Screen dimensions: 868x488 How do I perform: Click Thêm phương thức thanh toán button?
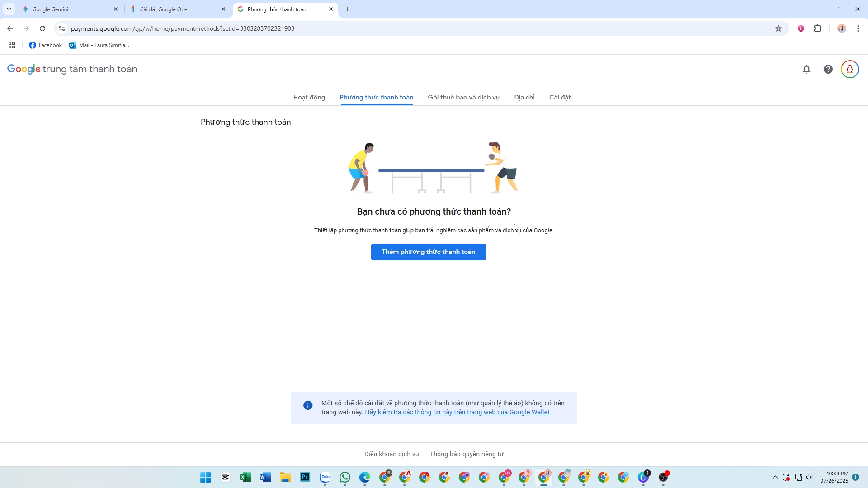(x=428, y=252)
